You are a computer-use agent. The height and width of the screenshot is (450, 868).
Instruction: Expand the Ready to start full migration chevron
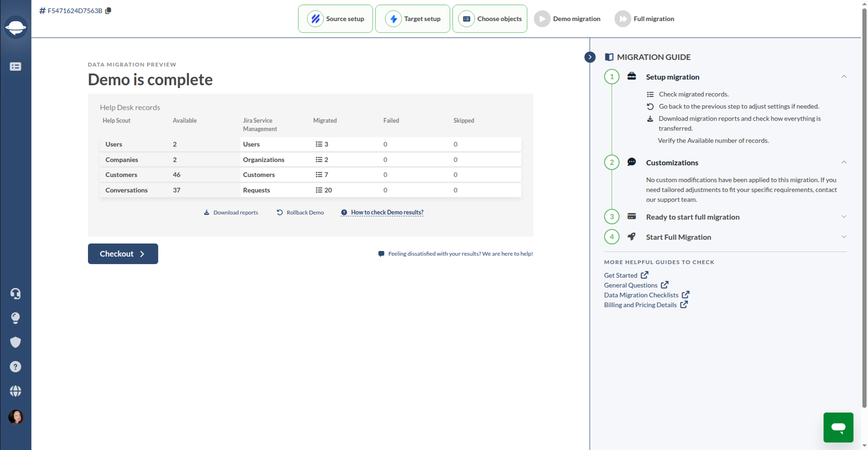[844, 216]
